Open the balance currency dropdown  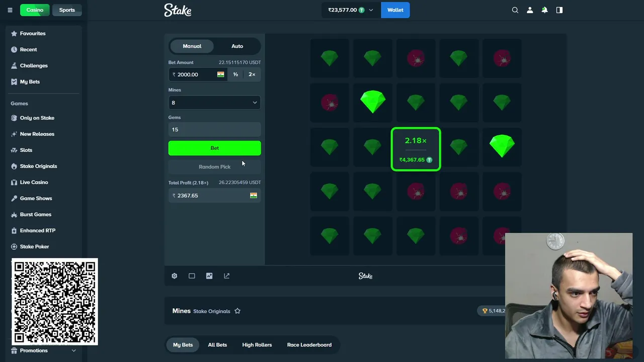(351, 10)
